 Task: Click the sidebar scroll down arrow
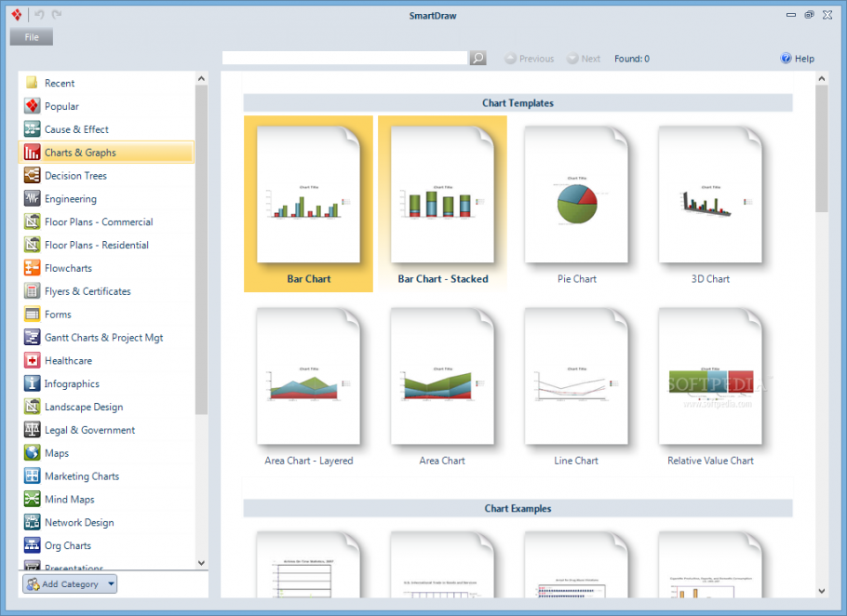tap(201, 563)
